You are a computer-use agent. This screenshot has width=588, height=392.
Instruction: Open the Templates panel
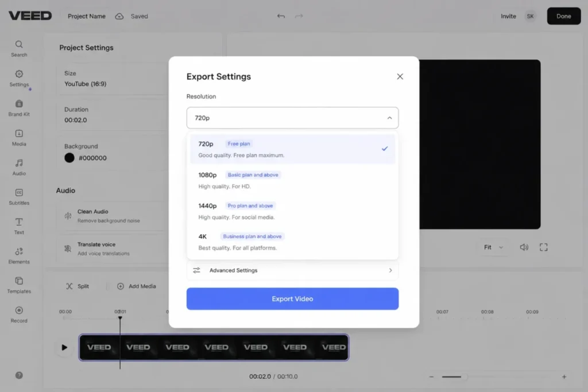pos(19,285)
